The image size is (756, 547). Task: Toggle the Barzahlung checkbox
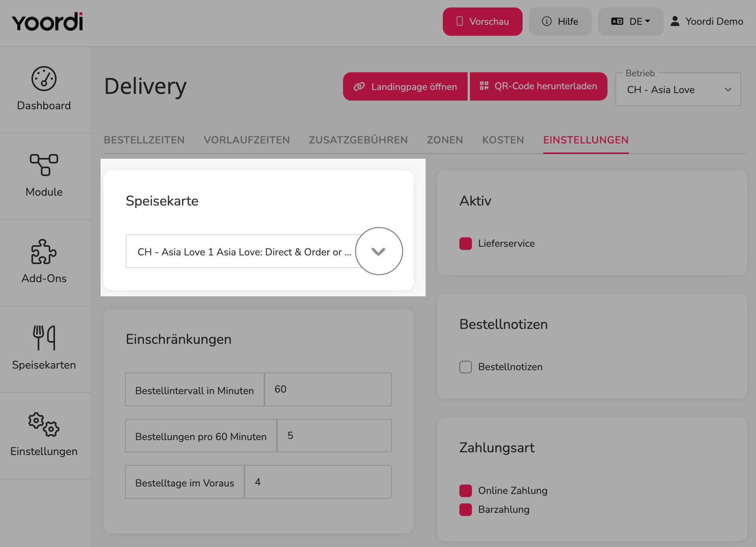466,510
